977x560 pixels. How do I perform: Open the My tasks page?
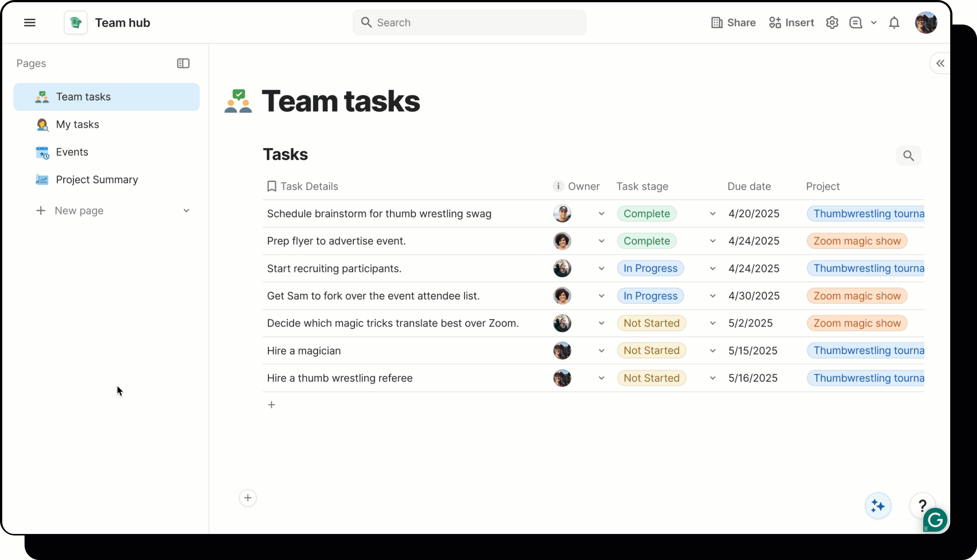77,124
